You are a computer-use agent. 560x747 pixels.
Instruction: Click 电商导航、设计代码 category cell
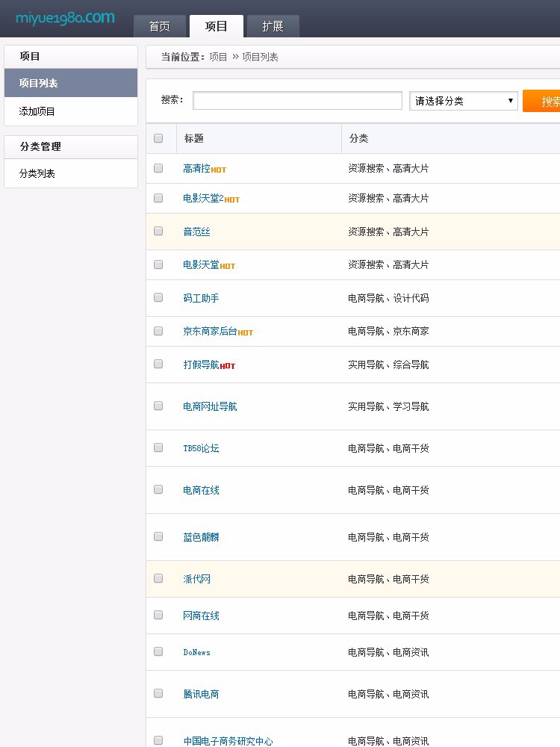[388, 298]
